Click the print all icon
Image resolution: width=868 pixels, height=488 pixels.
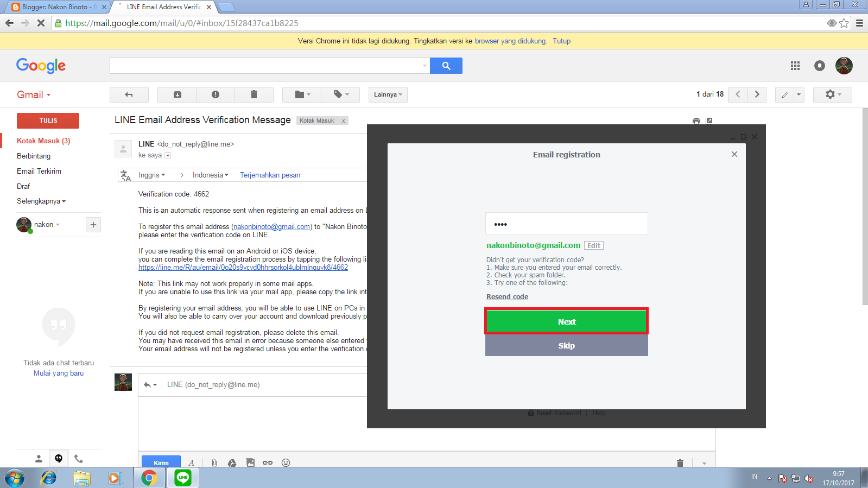pyautogui.click(x=696, y=121)
